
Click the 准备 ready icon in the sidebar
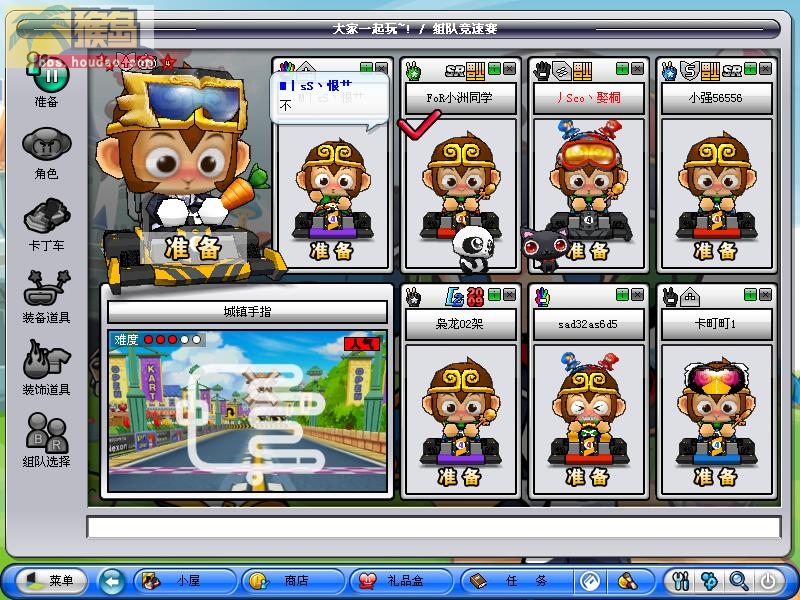[x=46, y=81]
